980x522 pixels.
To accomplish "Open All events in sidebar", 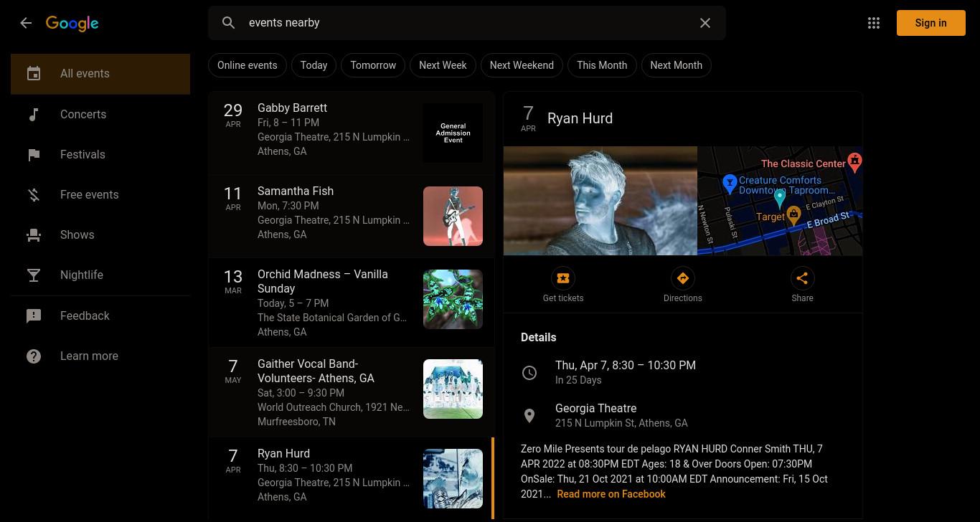I will point(100,74).
